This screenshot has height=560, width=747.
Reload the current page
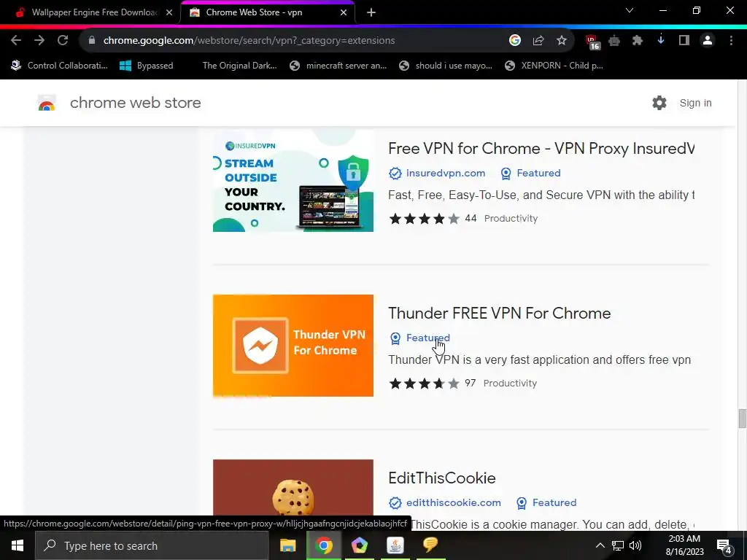(x=63, y=41)
